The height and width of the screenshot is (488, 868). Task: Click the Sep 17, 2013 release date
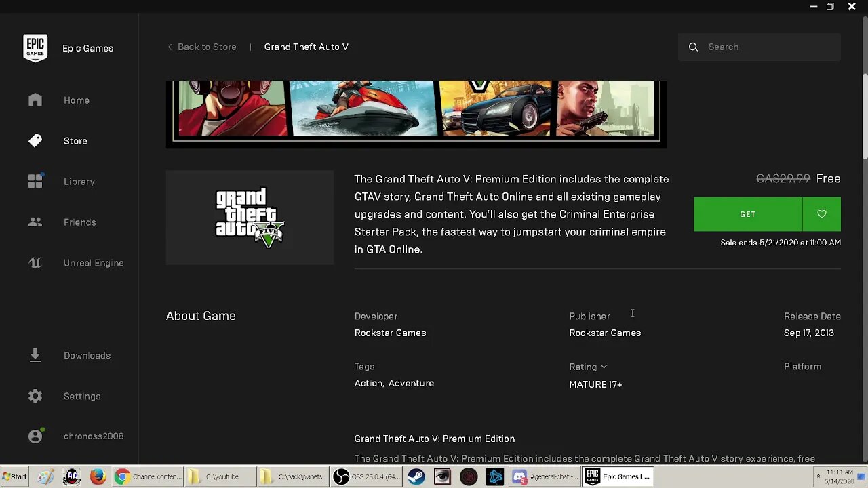point(809,333)
